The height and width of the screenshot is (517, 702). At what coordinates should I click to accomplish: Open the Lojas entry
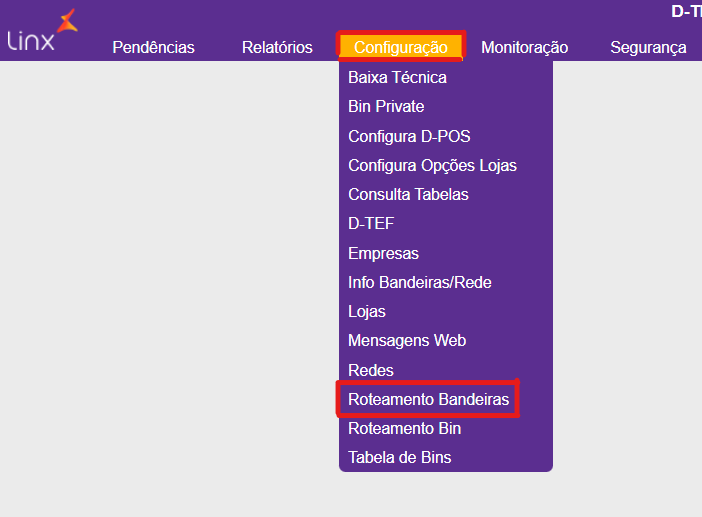point(367,312)
